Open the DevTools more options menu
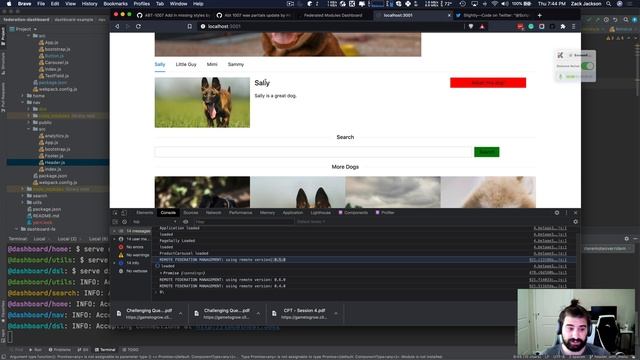 coord(566,213)
